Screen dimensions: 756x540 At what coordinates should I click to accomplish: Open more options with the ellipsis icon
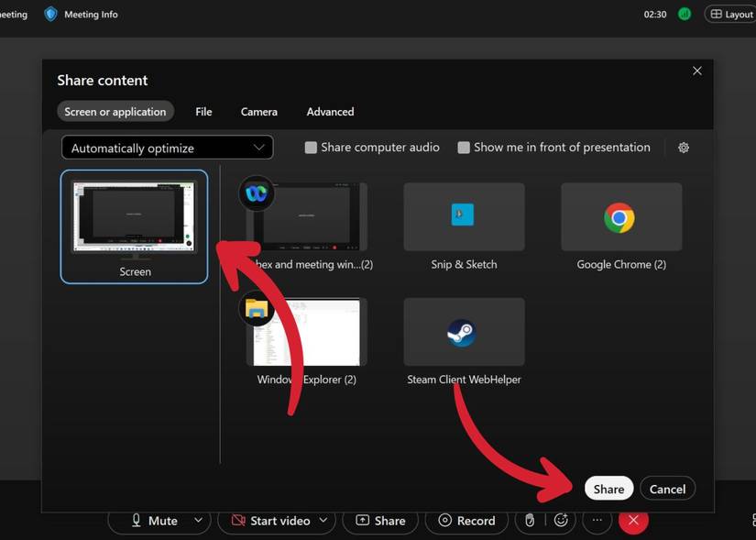(597, 520)
